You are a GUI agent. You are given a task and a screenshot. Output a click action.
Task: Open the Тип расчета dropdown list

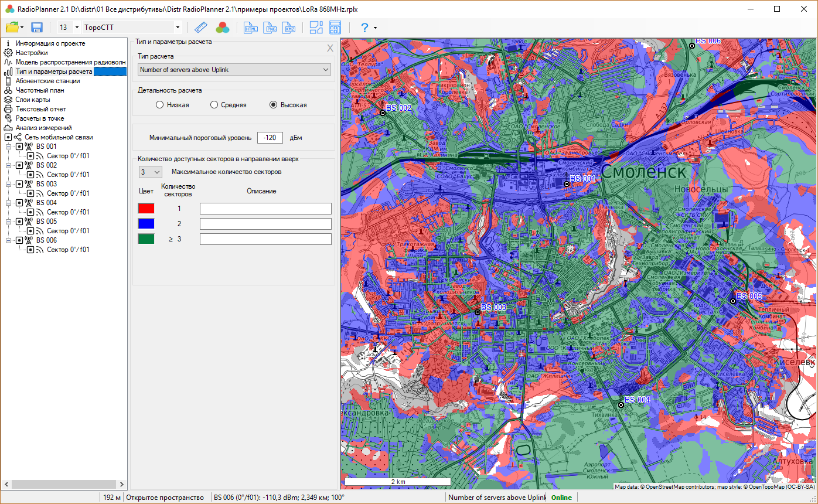pos(234,70)
